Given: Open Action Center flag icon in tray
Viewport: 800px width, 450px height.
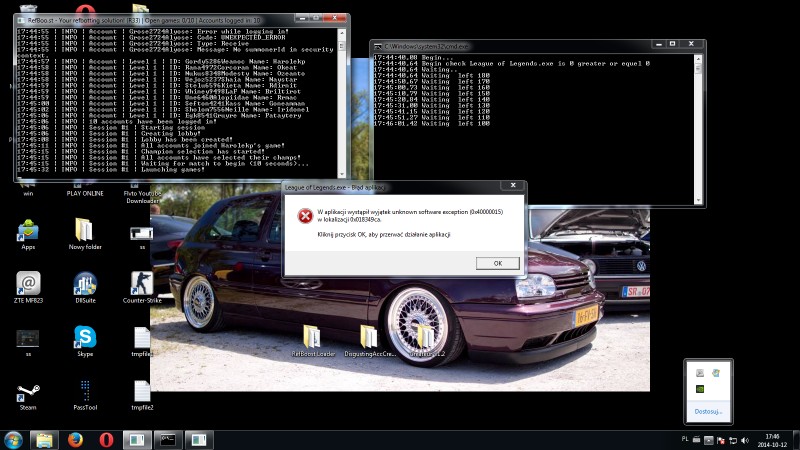Looking at the screenshot, I should pos(721,440).
